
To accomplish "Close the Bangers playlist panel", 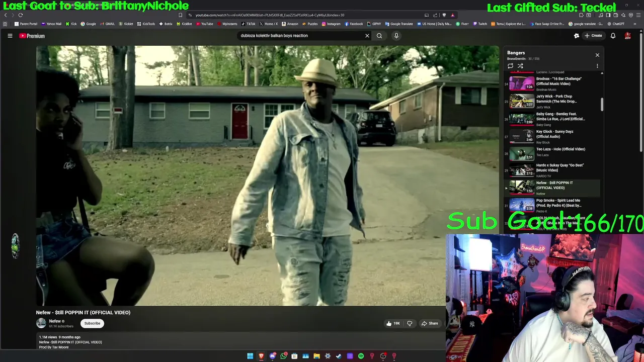I will pyautogui.click(x=597, y=55).
